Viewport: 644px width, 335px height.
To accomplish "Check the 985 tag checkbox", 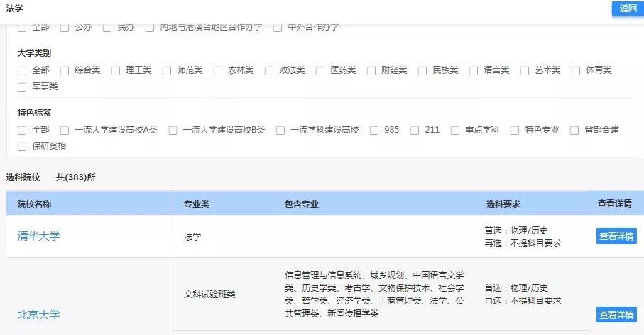I will click(x=374, y=131).
